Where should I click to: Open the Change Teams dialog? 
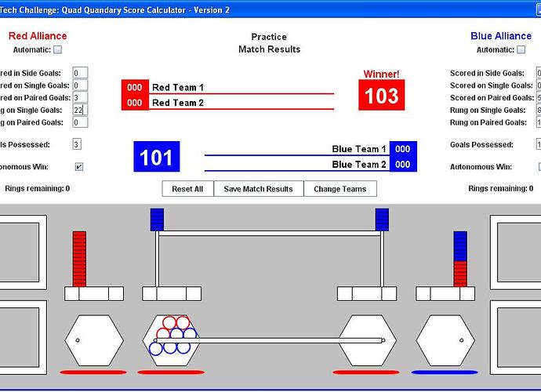(x=340, y=189)
